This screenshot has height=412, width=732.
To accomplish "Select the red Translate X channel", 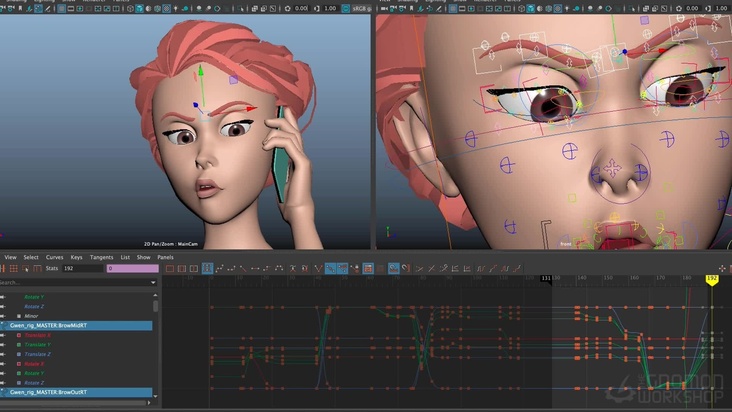I will [x=37, y=335].
